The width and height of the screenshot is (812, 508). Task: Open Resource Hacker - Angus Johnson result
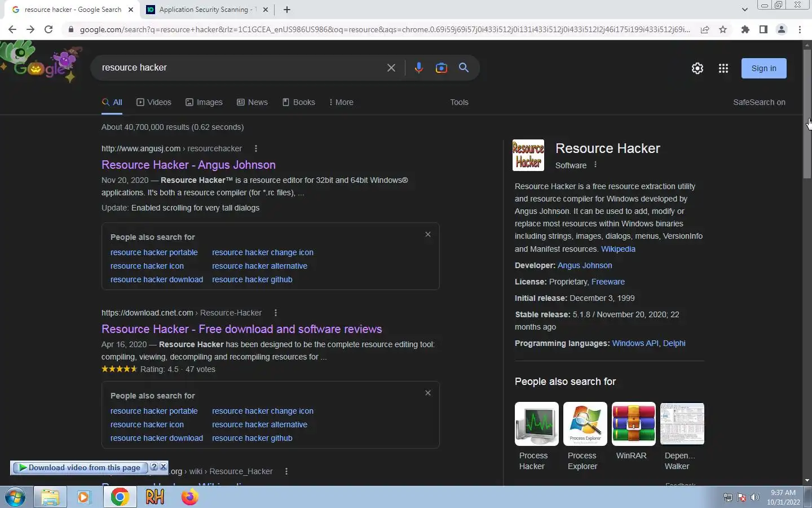188,165
